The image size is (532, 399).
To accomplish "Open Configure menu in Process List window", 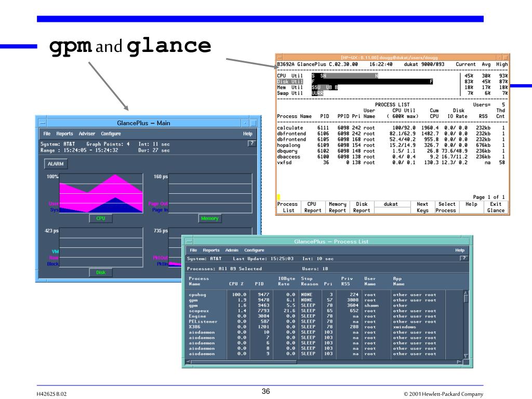I will [254, 250].
